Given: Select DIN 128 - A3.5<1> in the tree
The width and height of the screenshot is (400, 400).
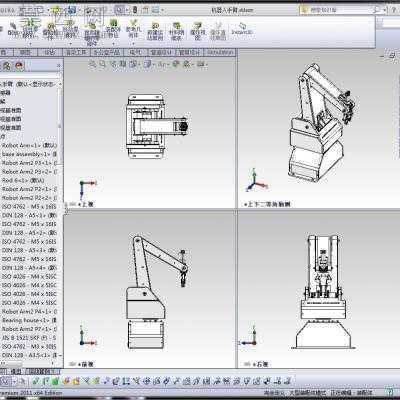Looking at the screenshot, I should coord(29,355).
